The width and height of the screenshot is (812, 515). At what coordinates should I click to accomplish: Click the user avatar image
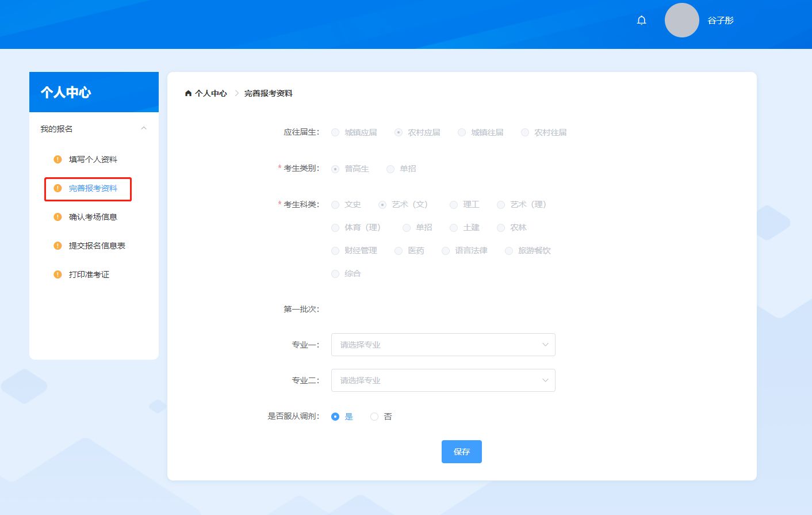click(682, 20)
